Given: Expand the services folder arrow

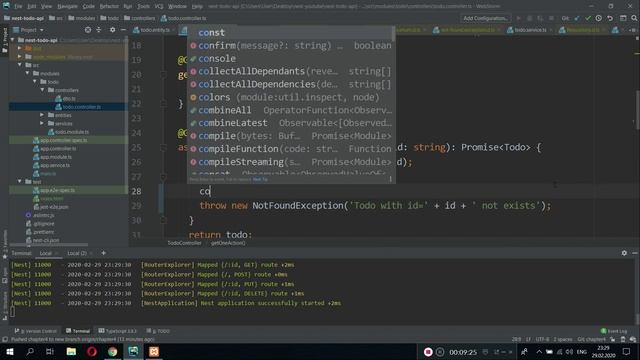Looking at the screenshot, I should point(42,123).
